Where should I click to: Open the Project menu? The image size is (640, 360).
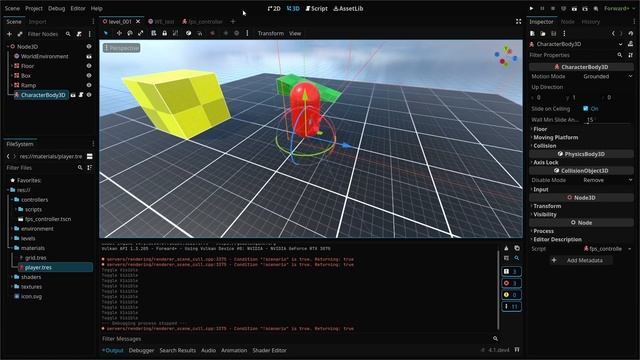[33, 8]
